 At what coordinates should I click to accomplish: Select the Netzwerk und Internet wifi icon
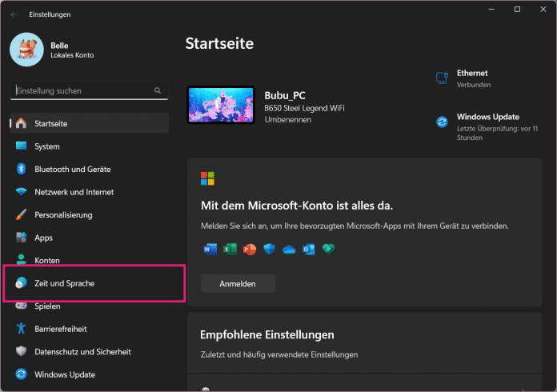(21, 192)
